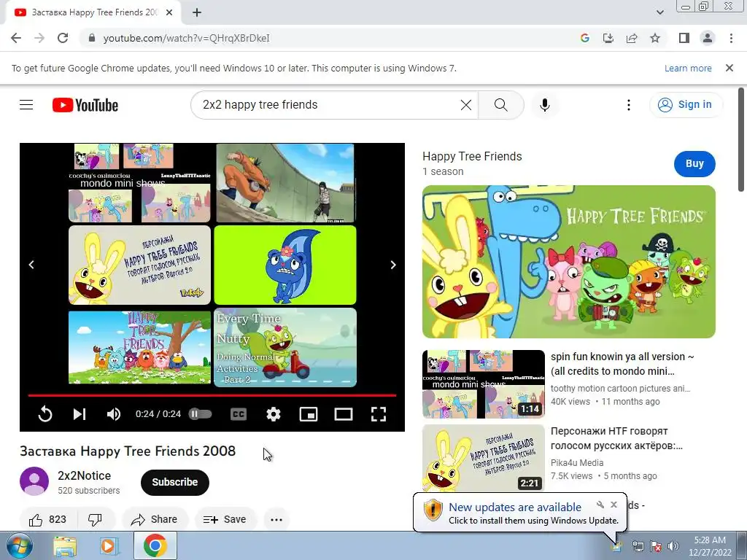This screenshot has height=560, width=747.
Task: Open Windows Explorer from taskbar
Action: click(x=65, y=545)
